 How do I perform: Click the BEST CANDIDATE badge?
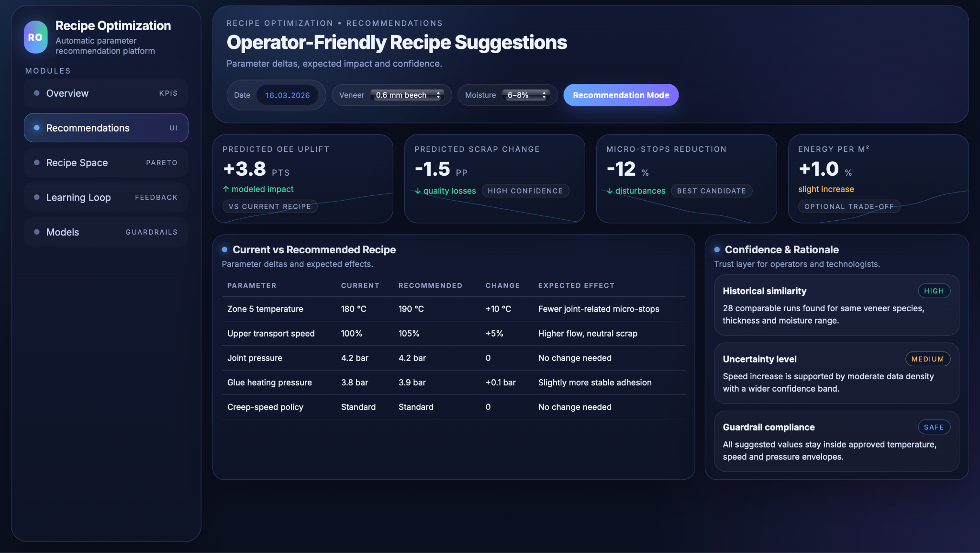pos(711,191)
